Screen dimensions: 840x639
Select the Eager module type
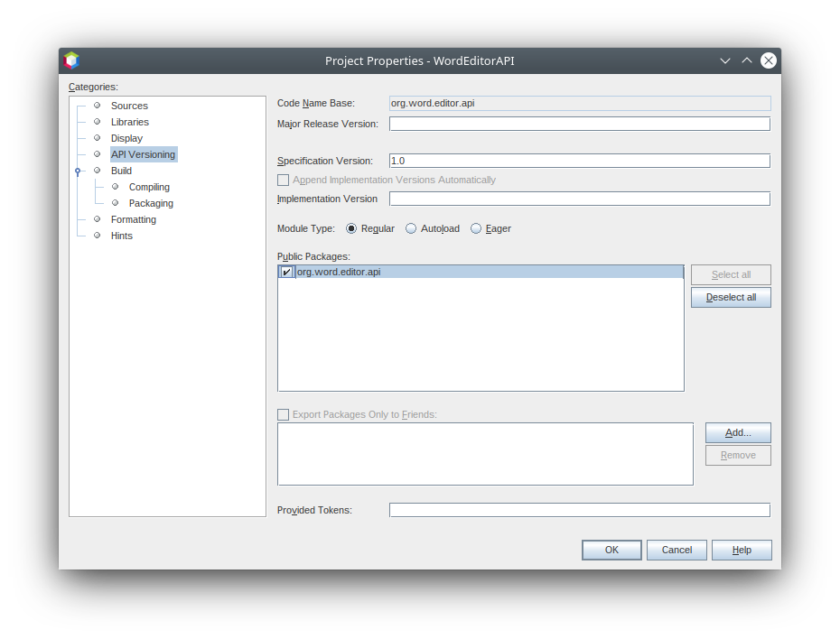click(476, 228)
